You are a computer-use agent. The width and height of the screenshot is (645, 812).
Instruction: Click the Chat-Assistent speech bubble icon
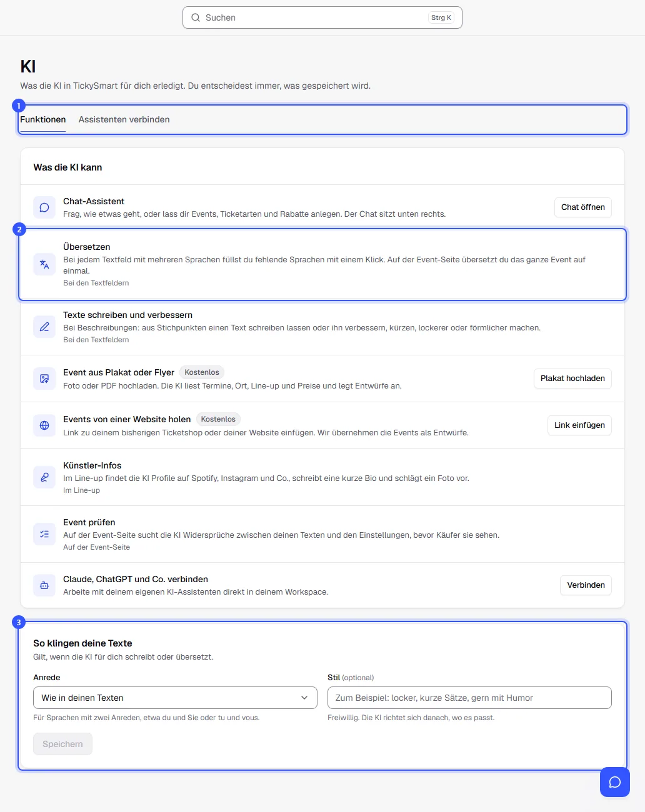pyautogui.click(x=44, y=207)
